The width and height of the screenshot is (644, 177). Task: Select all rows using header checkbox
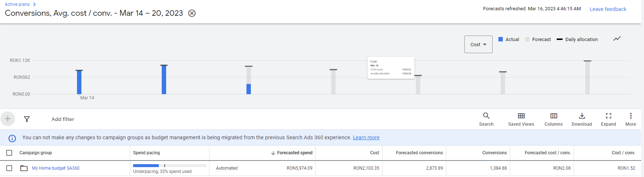pos(9,153)
